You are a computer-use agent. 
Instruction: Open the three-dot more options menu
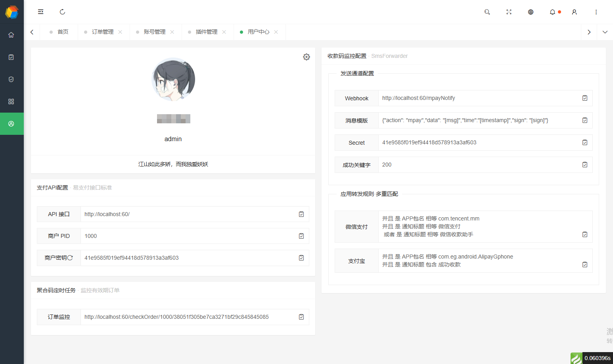(596, 12)
